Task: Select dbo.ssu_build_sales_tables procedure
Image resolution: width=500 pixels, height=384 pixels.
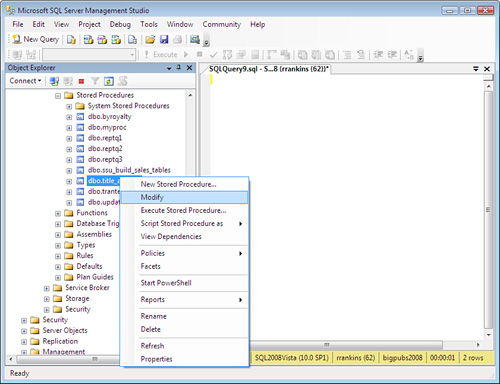Action: (x=129, y=170)
